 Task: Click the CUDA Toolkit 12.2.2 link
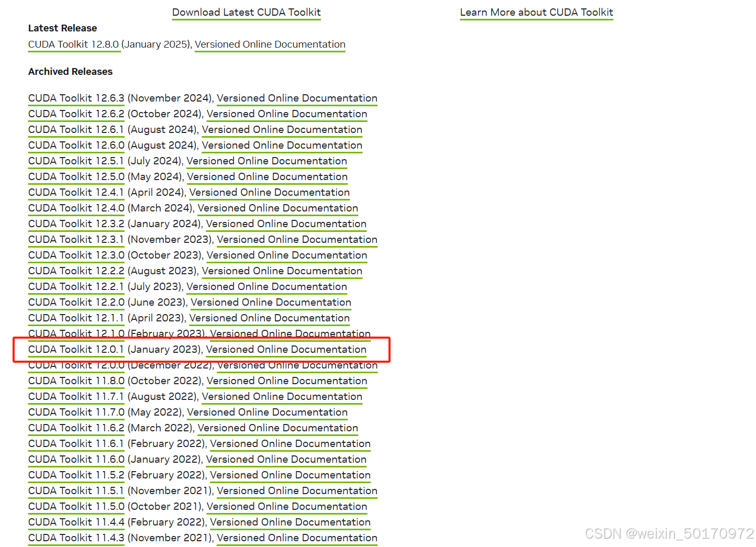(76, 271)
